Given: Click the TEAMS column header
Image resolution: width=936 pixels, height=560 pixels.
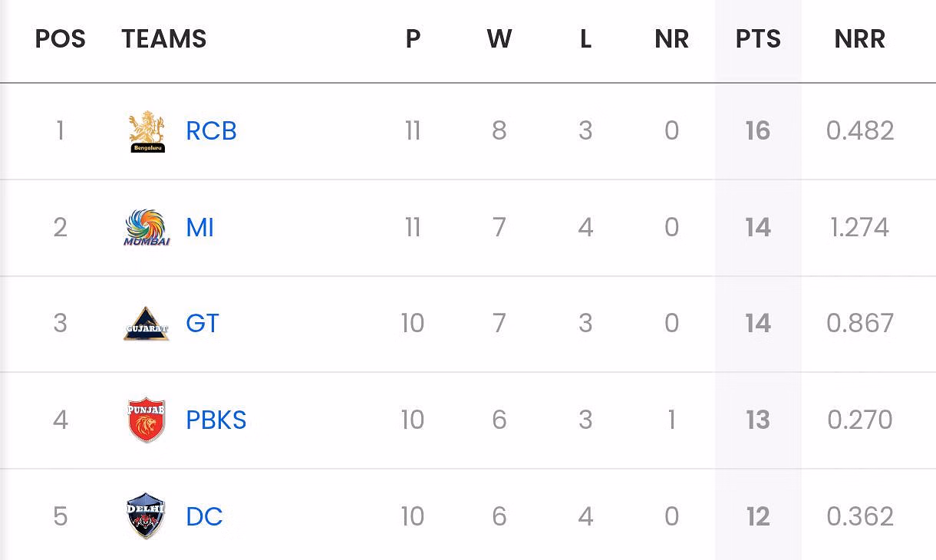Looking at the screenshot, I should 164,39.
